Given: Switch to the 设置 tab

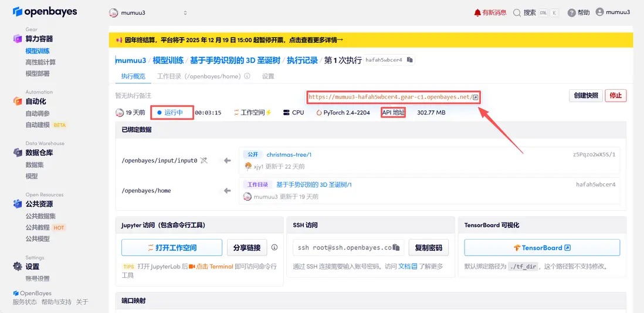Looking at the screenshot, I should tap(268, 76).
